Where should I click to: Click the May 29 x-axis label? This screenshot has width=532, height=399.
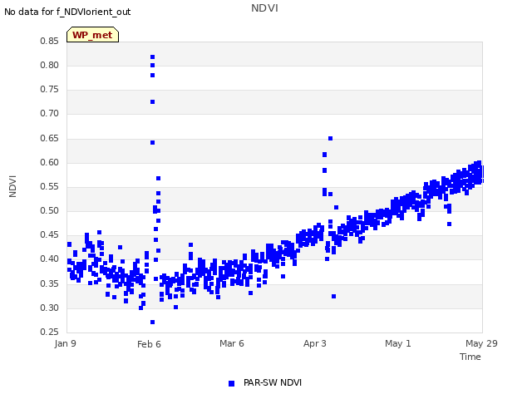point(481,343)
